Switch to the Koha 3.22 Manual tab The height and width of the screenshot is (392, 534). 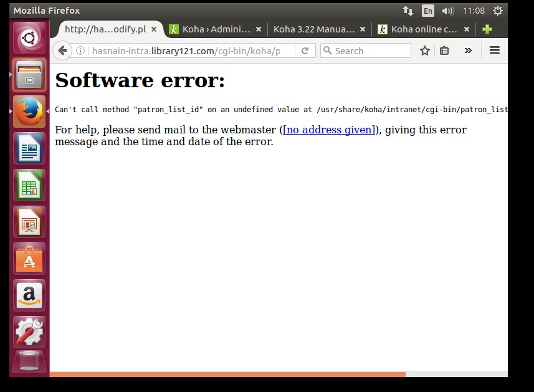click(313, 29)
